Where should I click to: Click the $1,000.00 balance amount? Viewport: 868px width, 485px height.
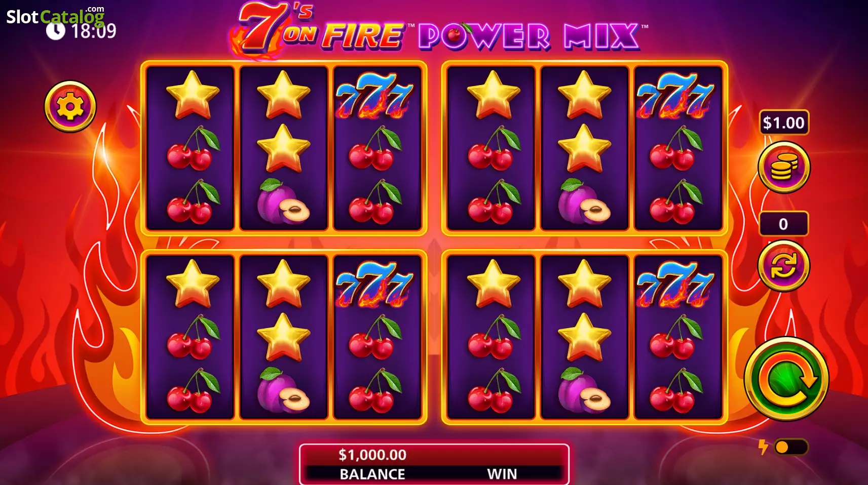pyautogui.click(x=372, y=455)
